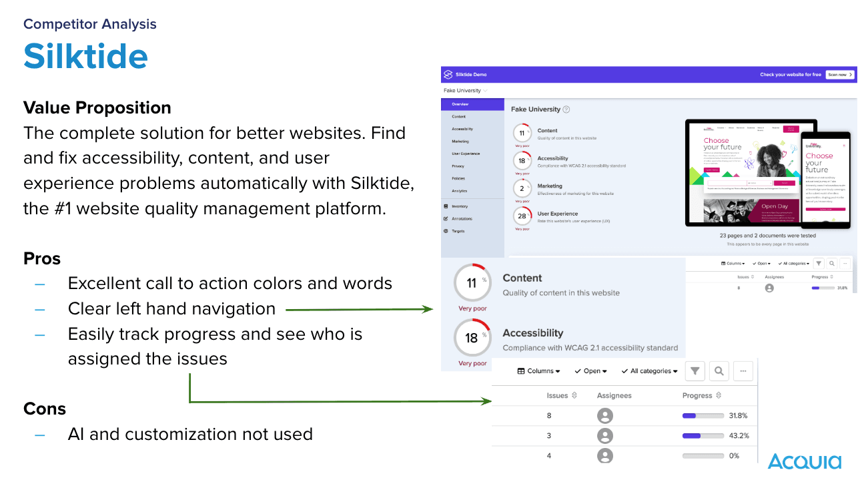
Task: Click the Marketing score circle showing 2
Action: (x=522, y=189)
